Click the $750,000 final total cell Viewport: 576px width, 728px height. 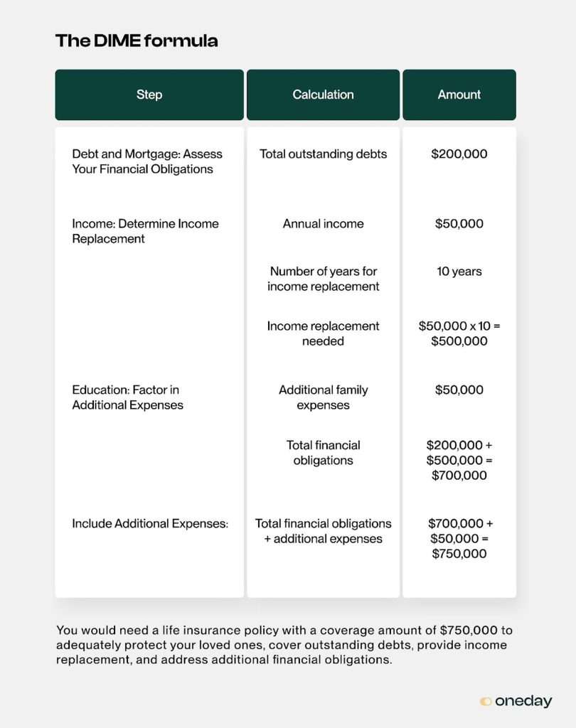pos(459,539)
